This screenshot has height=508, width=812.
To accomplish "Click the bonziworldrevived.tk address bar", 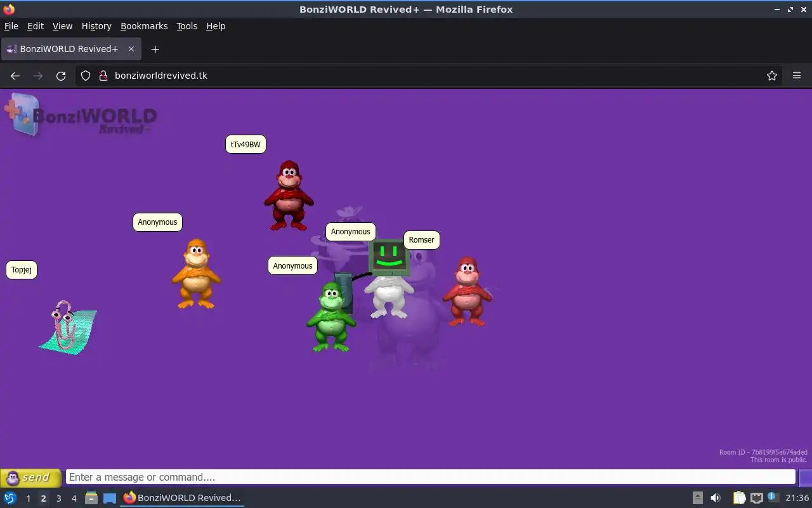I will 428,76.
